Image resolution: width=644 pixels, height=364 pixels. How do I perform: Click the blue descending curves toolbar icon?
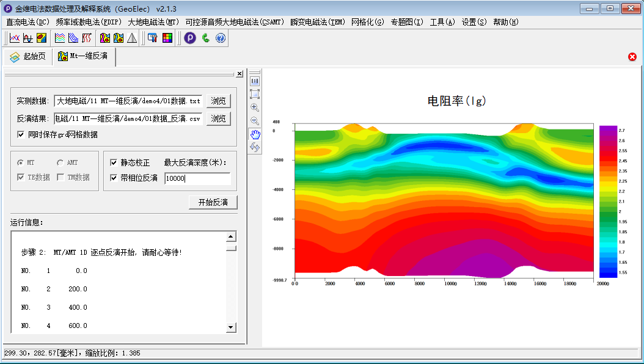coord(73,38)
